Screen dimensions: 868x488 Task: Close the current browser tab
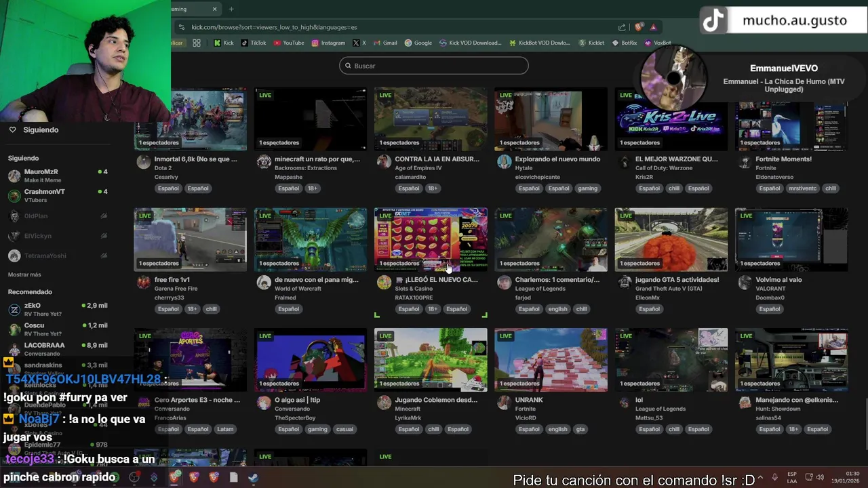click(x=214, y=9)
